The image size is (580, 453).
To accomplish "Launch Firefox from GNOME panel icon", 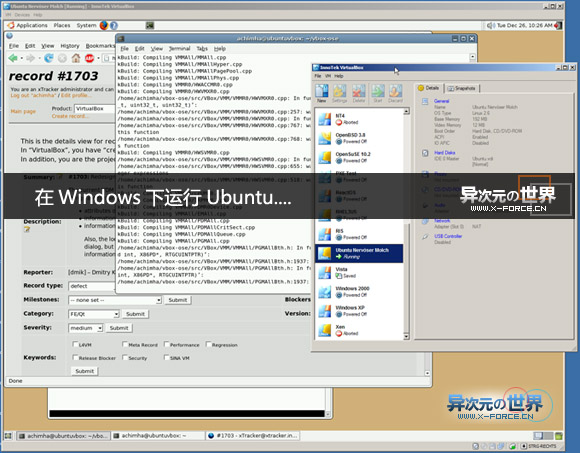I will [x=104, y=25].
